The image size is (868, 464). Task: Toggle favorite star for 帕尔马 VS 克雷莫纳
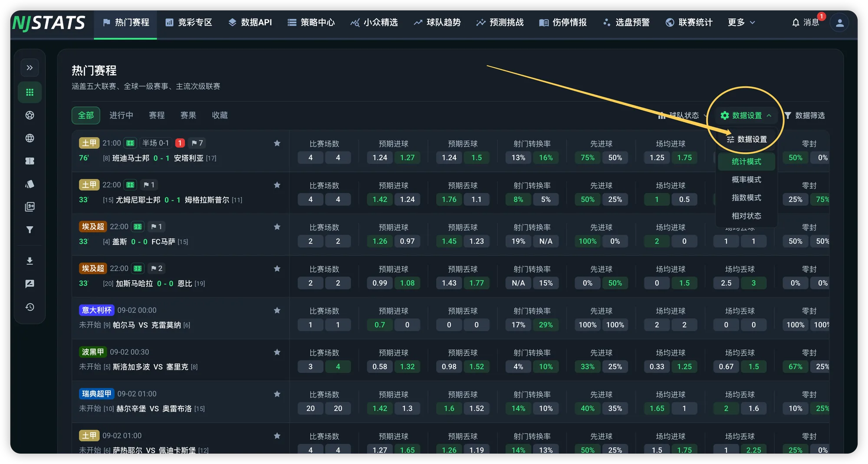[277, 310]
